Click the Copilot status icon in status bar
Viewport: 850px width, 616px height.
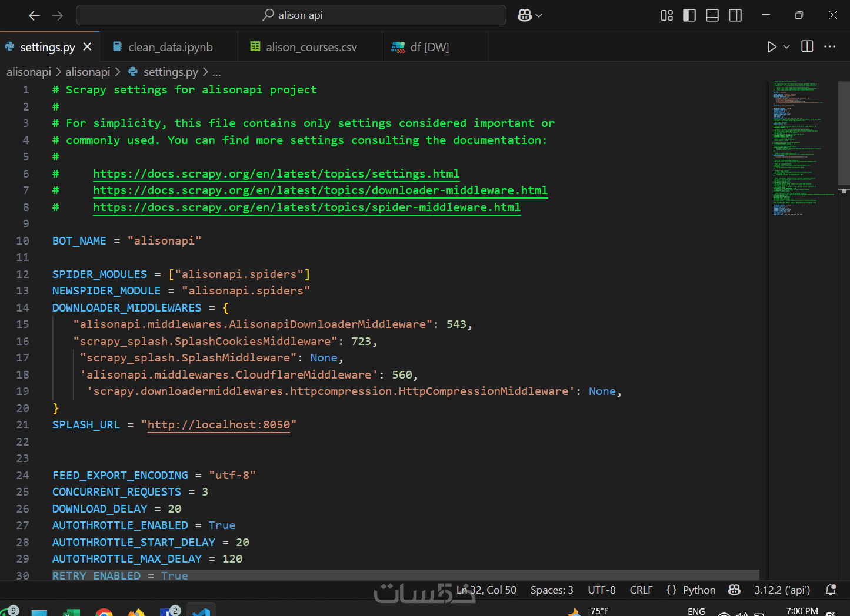(x=734, y=590)
